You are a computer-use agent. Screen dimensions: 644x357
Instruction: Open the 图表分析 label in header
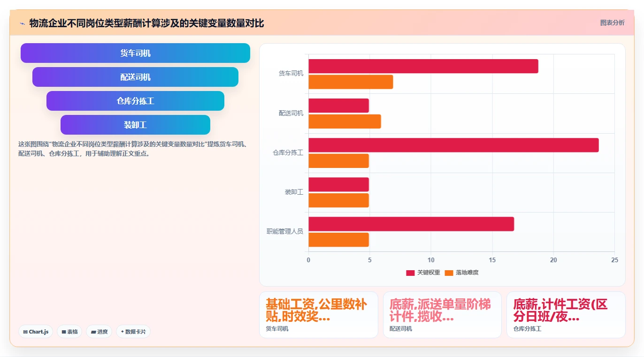point(612,23)
